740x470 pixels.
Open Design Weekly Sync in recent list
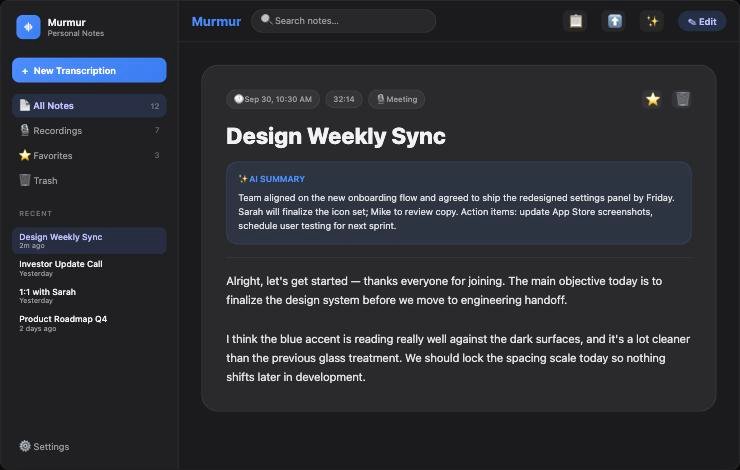89,241
